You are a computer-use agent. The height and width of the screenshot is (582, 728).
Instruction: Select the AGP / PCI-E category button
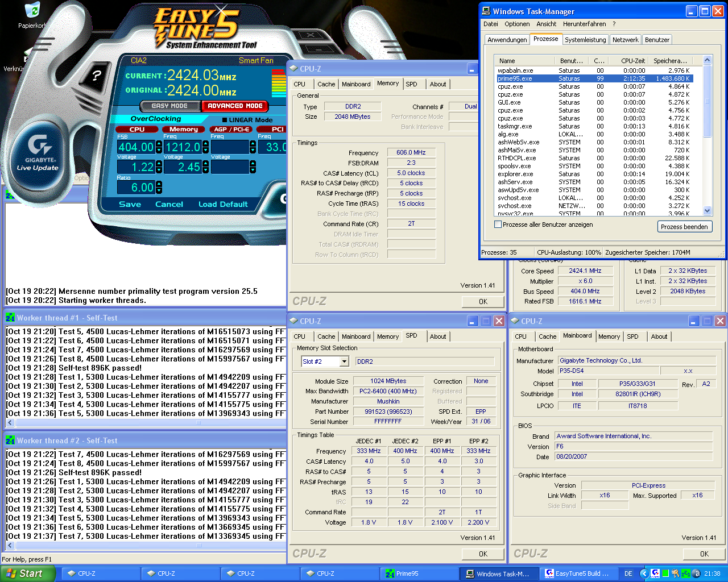(232, 130)
